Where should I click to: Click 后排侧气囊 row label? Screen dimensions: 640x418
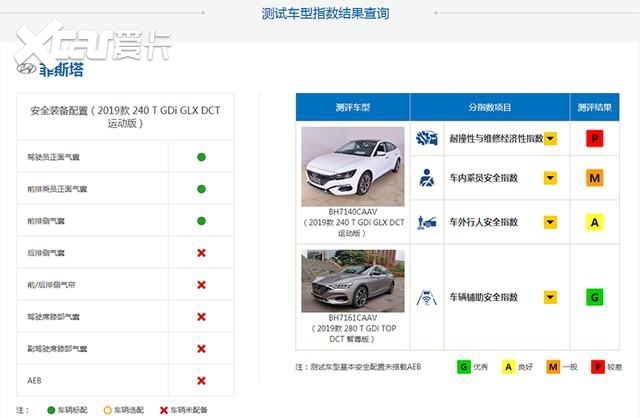point(46,253)
